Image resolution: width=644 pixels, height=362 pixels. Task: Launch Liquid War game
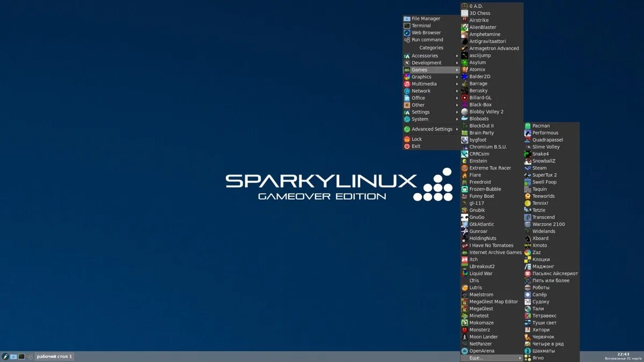492,274
